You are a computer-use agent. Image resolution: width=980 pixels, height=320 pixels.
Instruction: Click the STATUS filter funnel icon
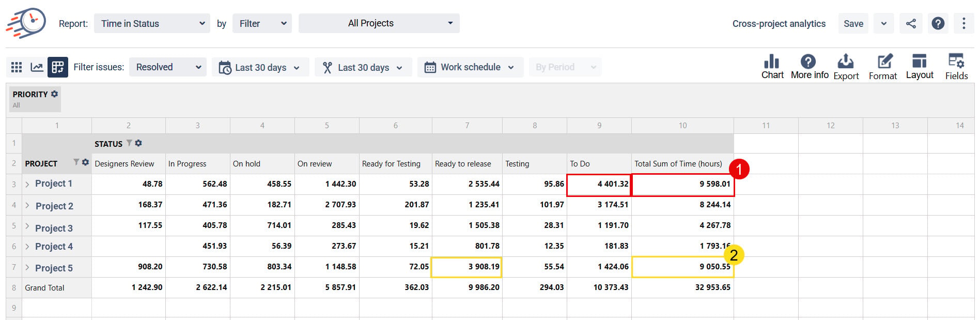[129, 143]
